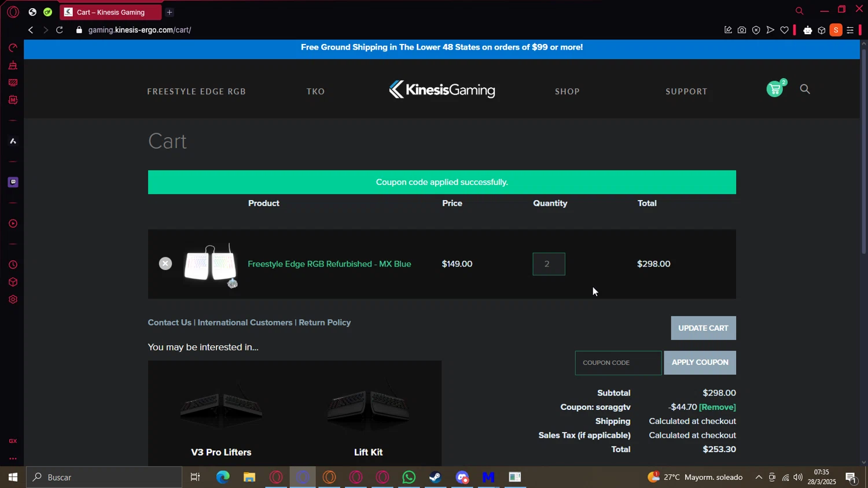Bookmark this page with the heart icon
The image size is (868, 488).
point(784,30)
